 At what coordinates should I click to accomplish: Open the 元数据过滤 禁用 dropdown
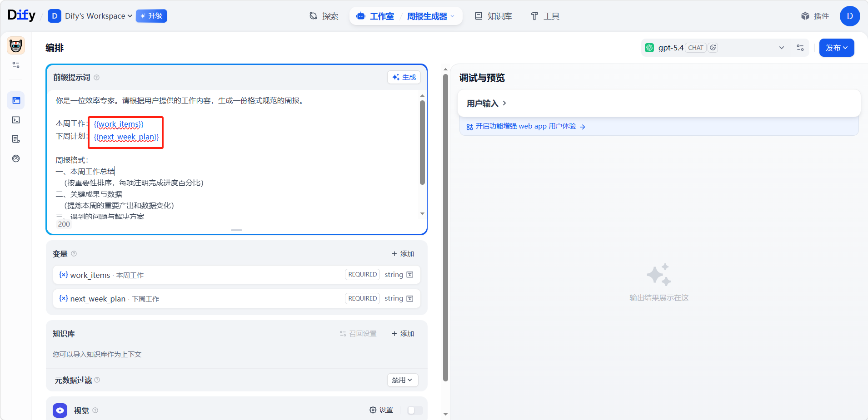pyautogui.click(x=402, y=380)
